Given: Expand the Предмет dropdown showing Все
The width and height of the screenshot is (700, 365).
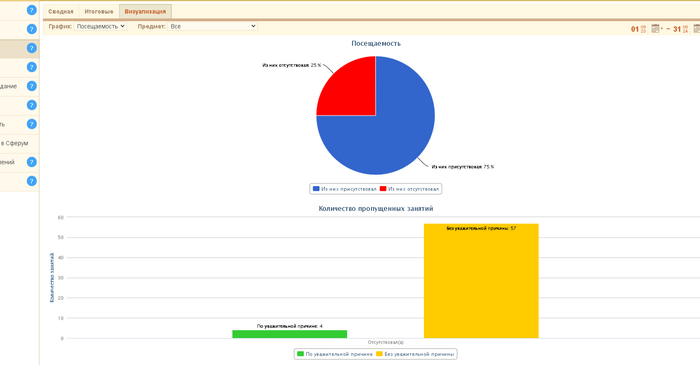Looking at the screenshot, I should point(212,26).
